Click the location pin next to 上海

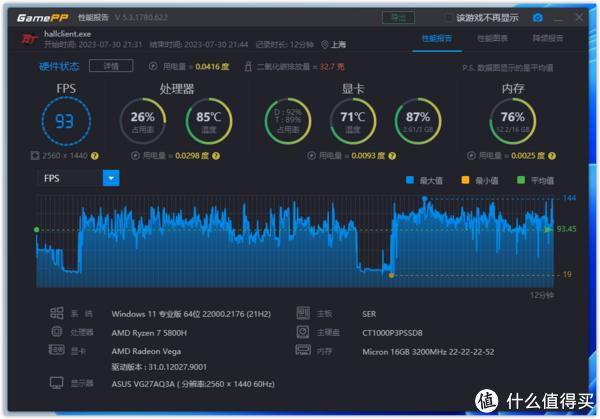pyautogui.click(x=324, y=45)
